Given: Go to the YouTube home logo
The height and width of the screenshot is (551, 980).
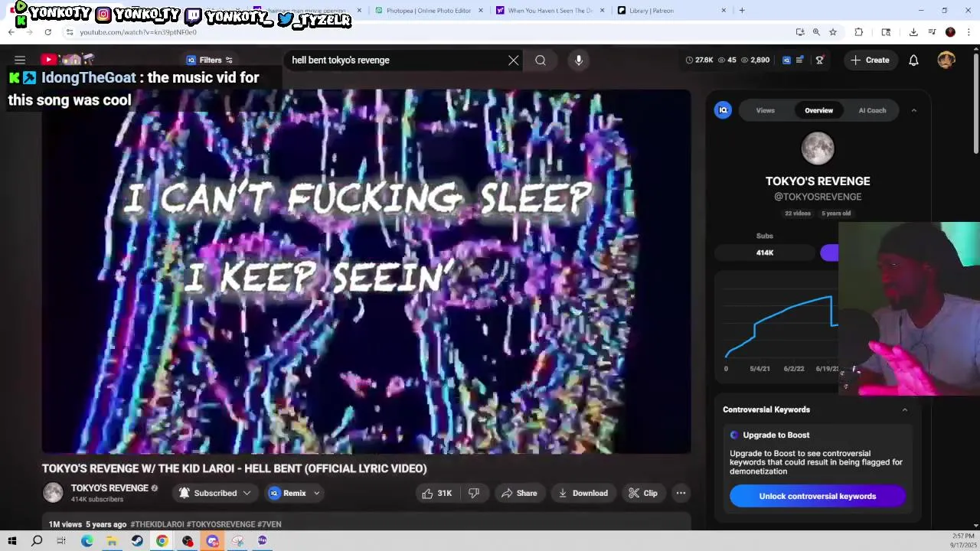Looking at the screenshot, I should point(67,60).
